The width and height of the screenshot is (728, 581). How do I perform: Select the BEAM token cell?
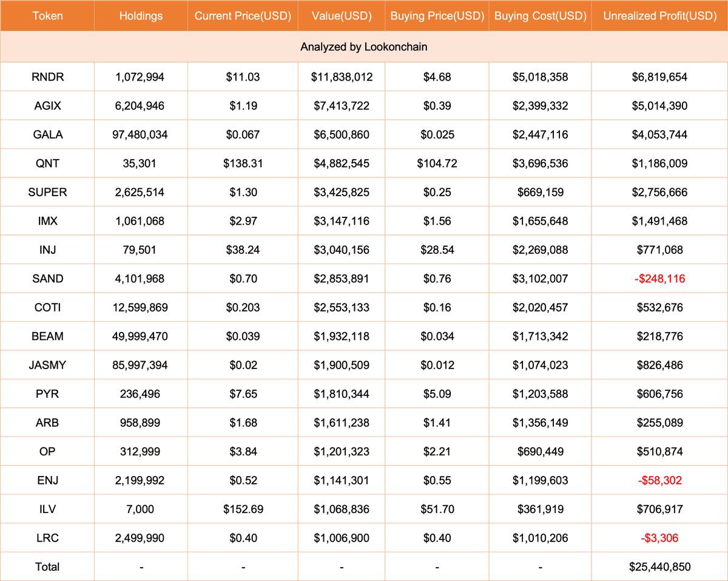47,336
